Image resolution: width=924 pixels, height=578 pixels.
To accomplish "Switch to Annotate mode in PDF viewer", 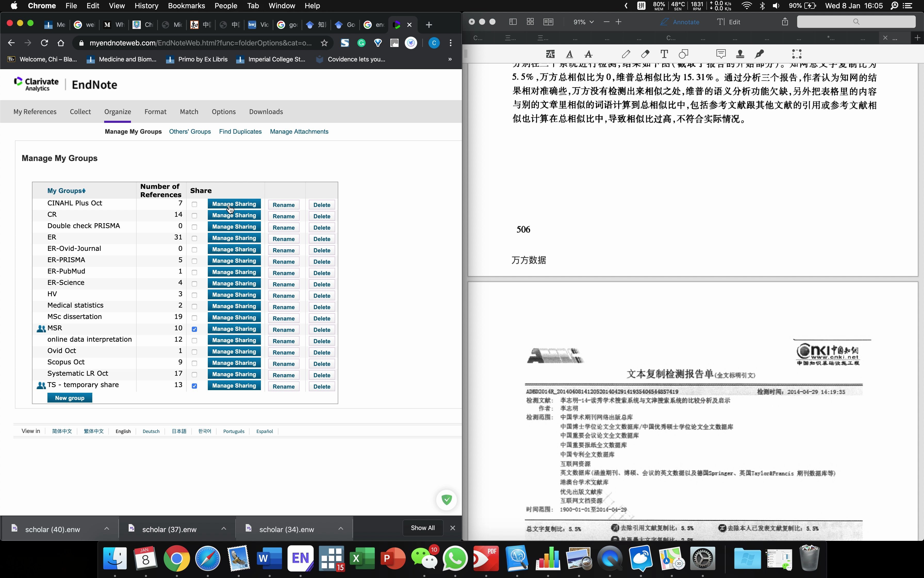I will [x=680, y=22].
